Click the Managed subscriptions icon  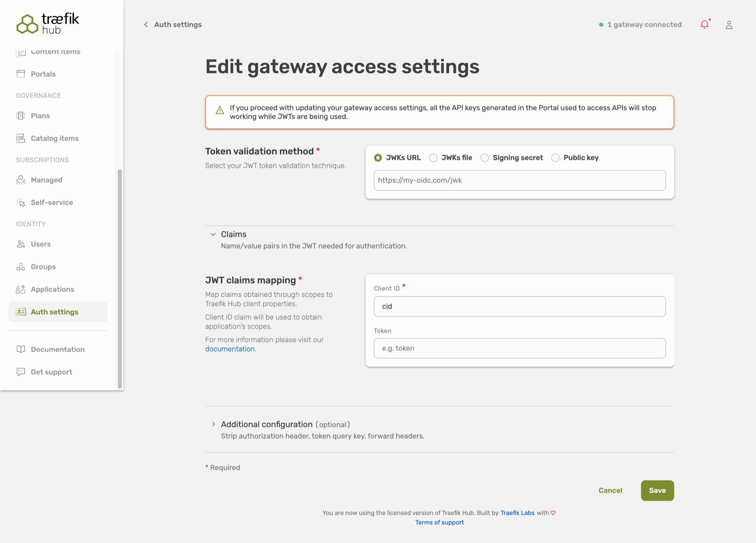coord(21,180)
